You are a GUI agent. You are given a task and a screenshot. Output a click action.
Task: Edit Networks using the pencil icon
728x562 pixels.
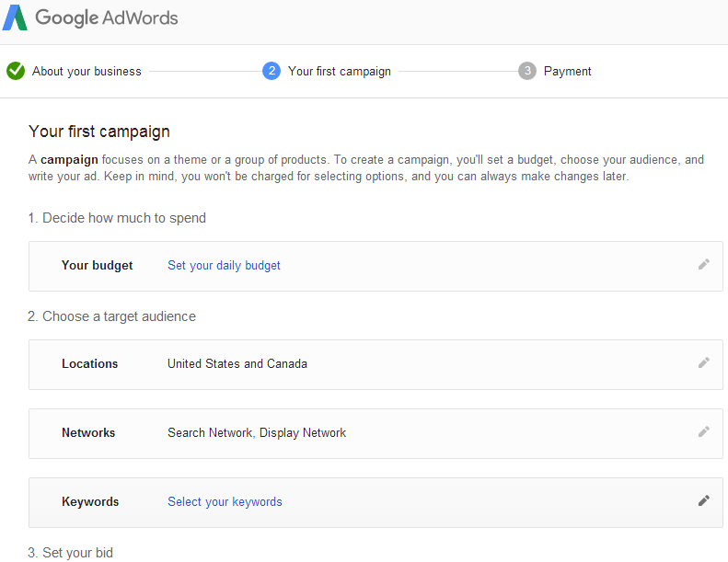(x=704, y=432)
